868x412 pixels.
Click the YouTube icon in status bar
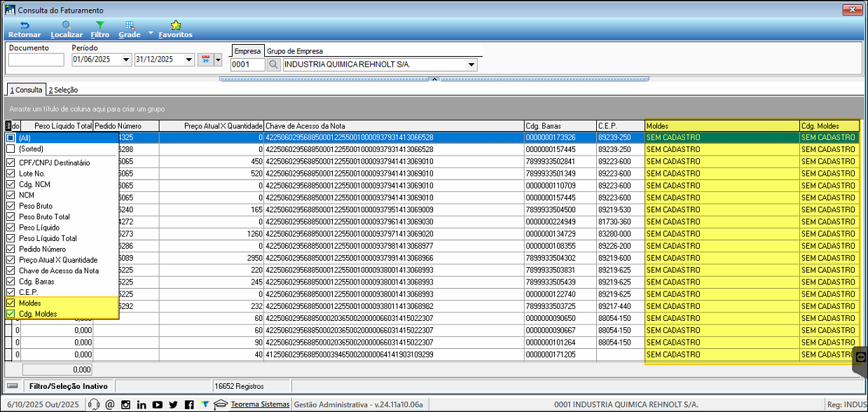click(157, 404)
